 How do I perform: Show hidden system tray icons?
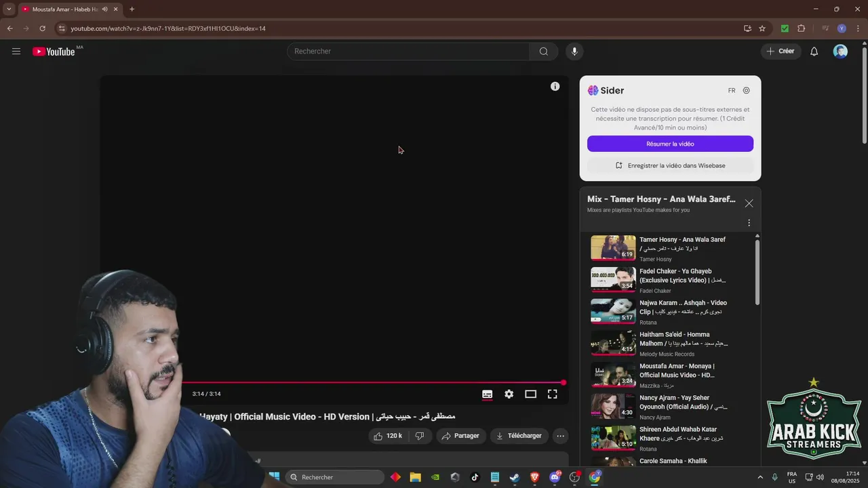click(x=759, y=477)
